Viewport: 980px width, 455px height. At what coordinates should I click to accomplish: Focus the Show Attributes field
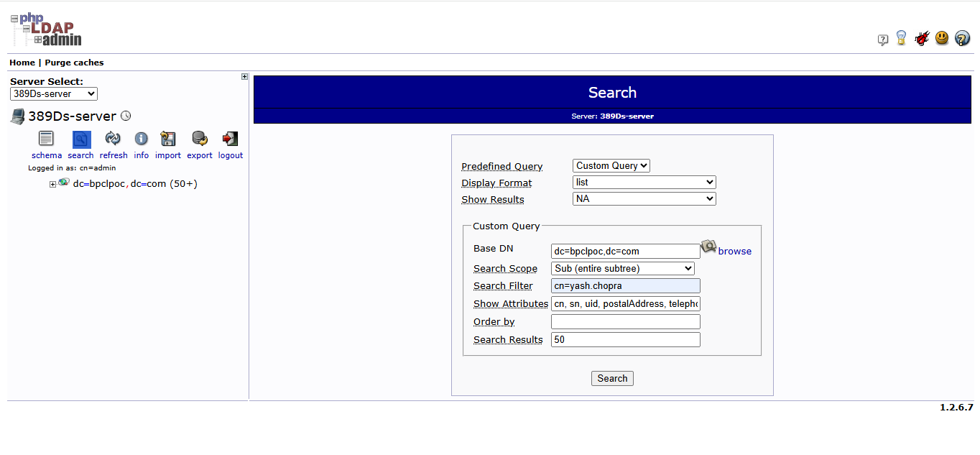(626, 303)
